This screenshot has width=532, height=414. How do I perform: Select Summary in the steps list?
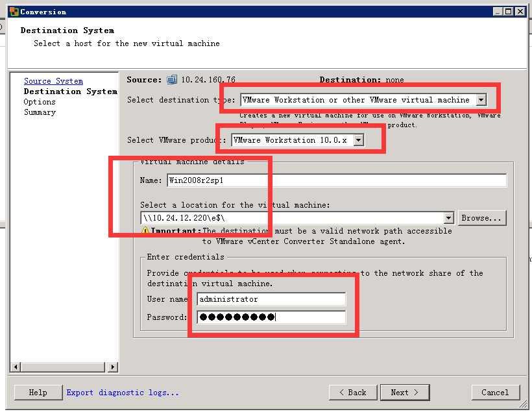click(x=40, y=112)
